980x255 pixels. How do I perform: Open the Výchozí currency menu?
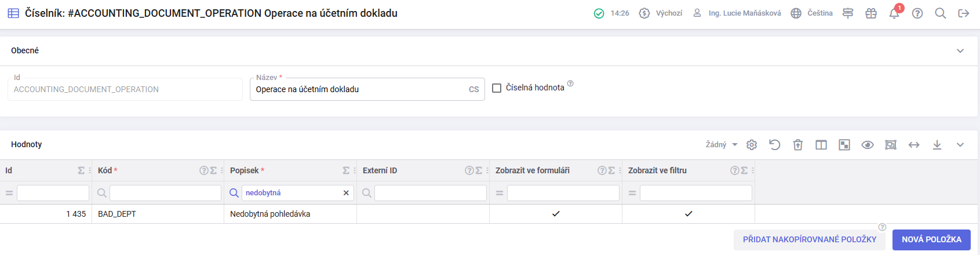[661, 13]
